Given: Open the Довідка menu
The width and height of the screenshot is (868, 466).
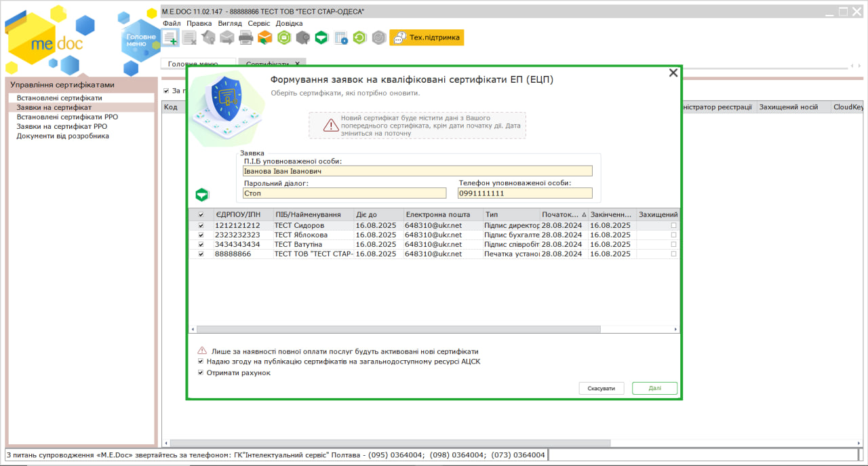Looking at the screenshot, I should (290, 23).
